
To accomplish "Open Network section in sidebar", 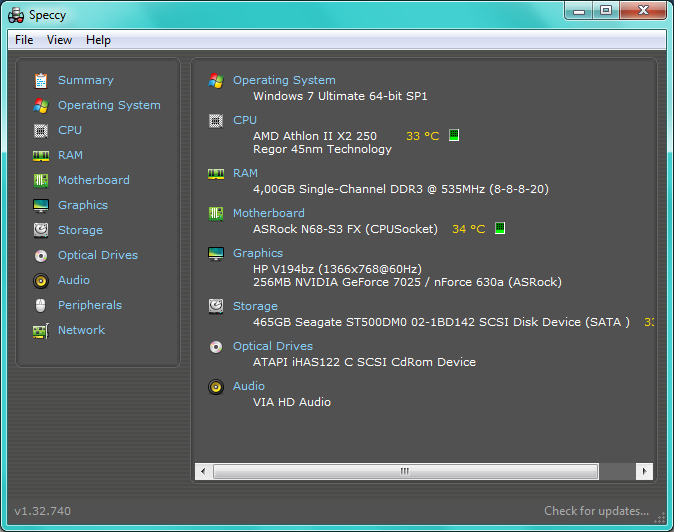I will (x=82, y=330).
